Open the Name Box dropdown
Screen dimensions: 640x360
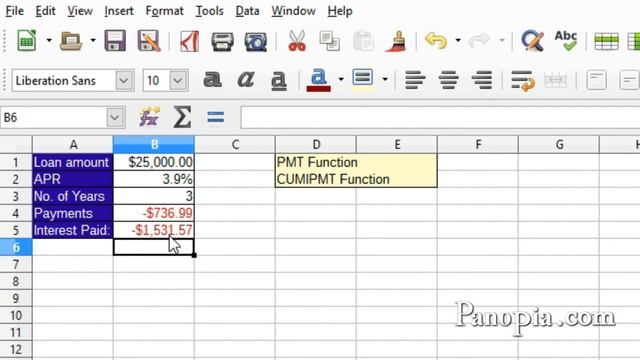click(x=115, y=118)
